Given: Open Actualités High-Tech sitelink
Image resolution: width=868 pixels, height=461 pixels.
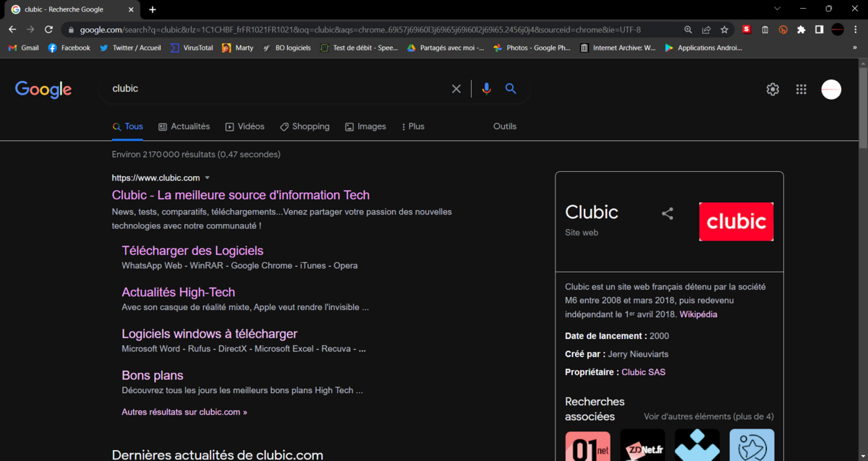Looking at the screenshot, I should 178,292.
